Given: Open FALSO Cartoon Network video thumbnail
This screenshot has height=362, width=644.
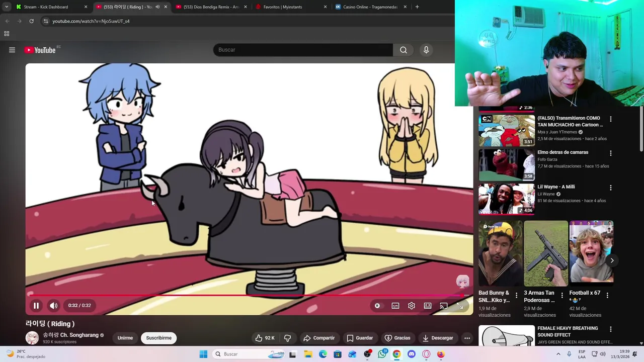Looking at the screenshot, I should point(506,130).
